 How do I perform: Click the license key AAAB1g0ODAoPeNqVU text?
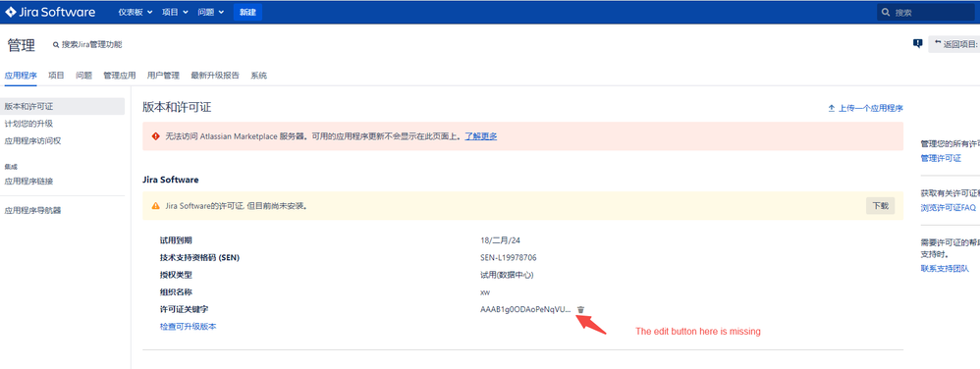click(525, 310)
